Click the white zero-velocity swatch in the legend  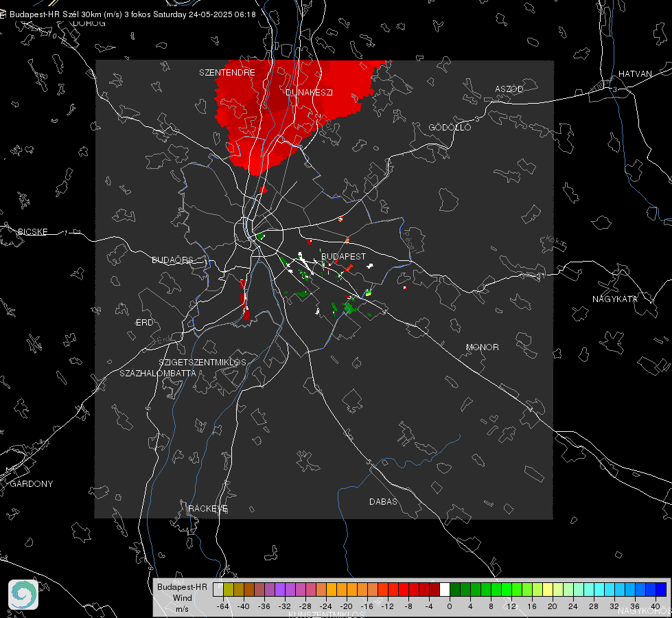click(445, 589)
